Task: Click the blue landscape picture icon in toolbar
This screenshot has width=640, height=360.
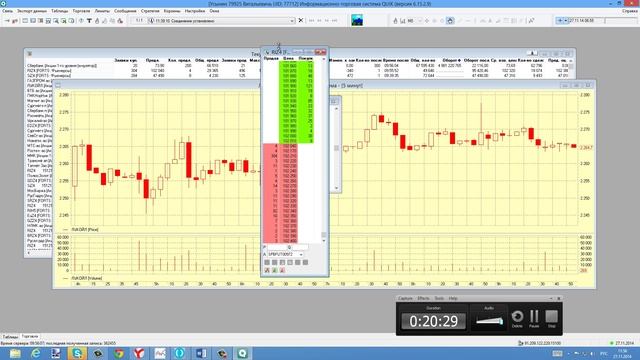Action: 357,20
